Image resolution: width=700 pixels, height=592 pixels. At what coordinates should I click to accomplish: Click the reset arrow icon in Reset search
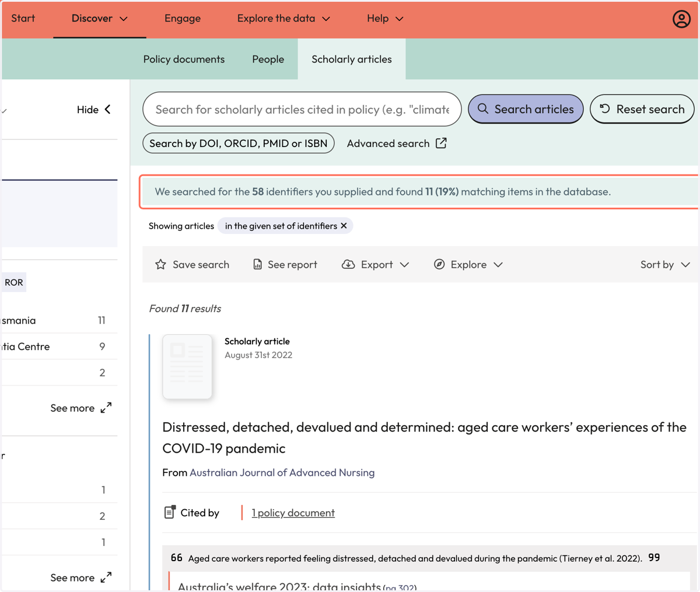[605, 109]
